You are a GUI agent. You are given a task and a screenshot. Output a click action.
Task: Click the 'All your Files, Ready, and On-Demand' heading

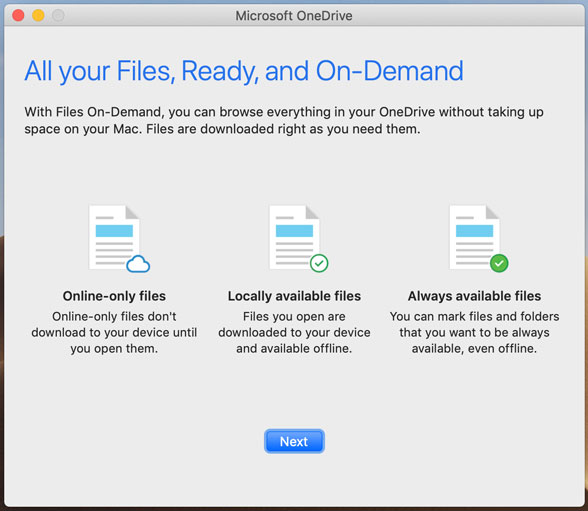244,71
